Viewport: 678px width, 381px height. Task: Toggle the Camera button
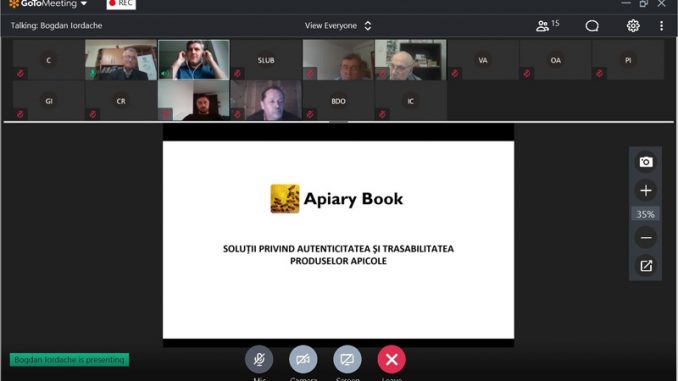pos(303,359)
